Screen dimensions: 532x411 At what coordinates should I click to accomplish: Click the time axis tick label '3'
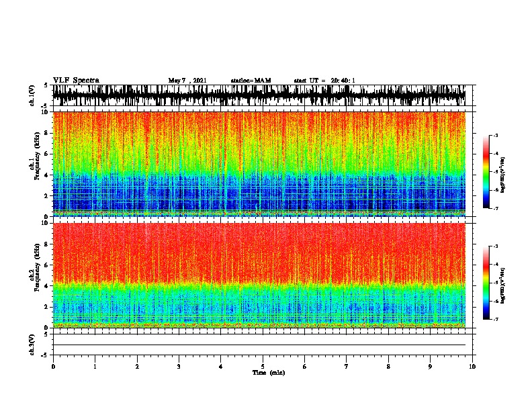point(179,366)
